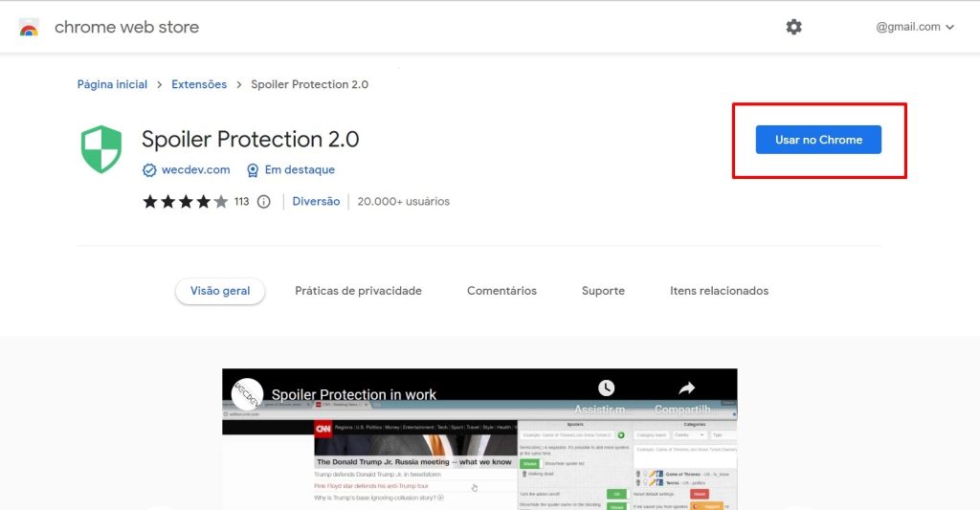The width and height of the screenshot is (980, 510).
Task: Click the Em destaque featured badge icon
Action: click(253, 170)
